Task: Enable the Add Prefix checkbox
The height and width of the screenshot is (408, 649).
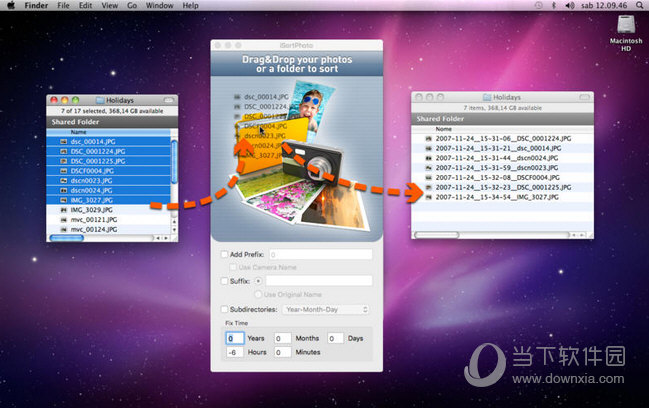Action: (224, 254)
